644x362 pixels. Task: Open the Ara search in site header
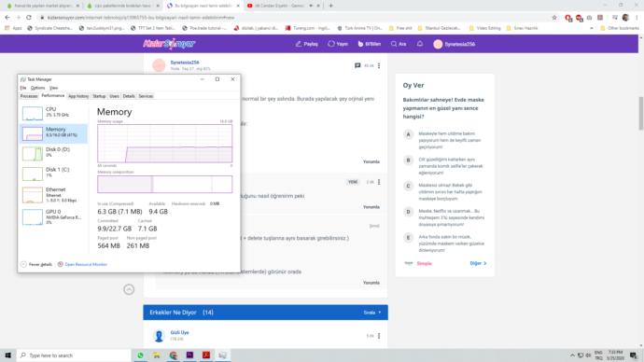[x=399, y=44]
